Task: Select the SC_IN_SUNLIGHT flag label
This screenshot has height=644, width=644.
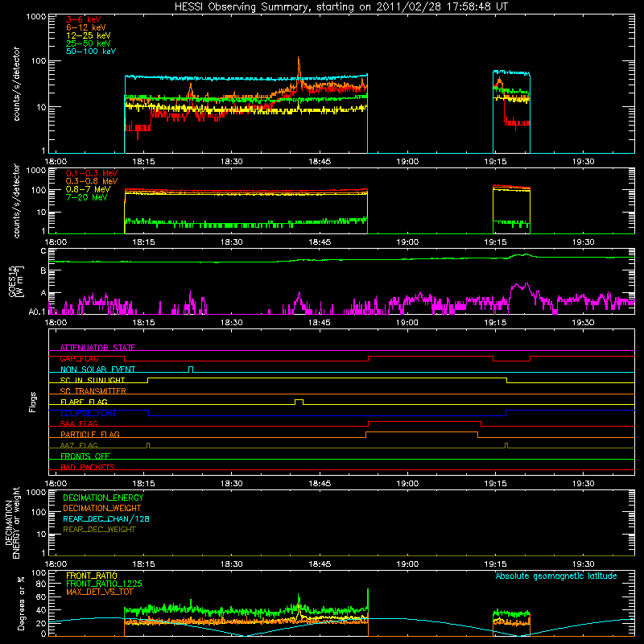Action: click(93, 380)
